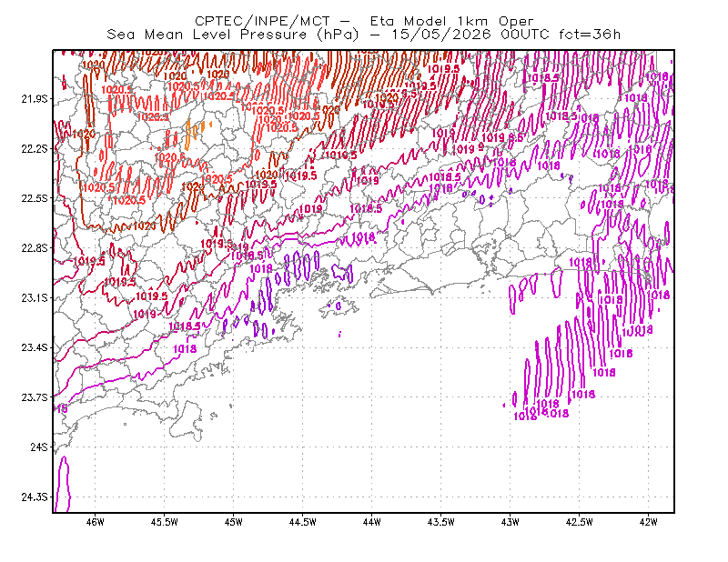Click the '24.3S' latitude label

pyautogui.click(x=35, y=497)
